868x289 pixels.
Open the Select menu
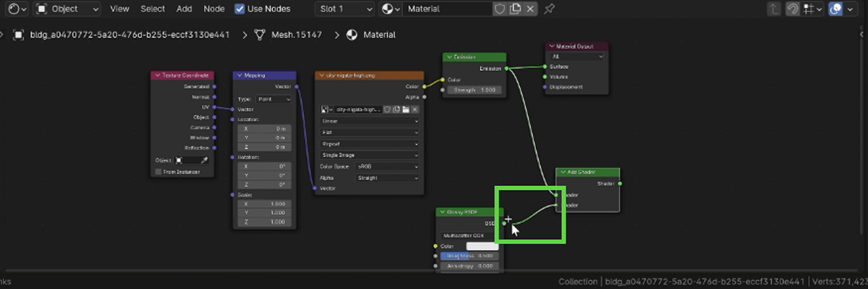coord(153,9)
